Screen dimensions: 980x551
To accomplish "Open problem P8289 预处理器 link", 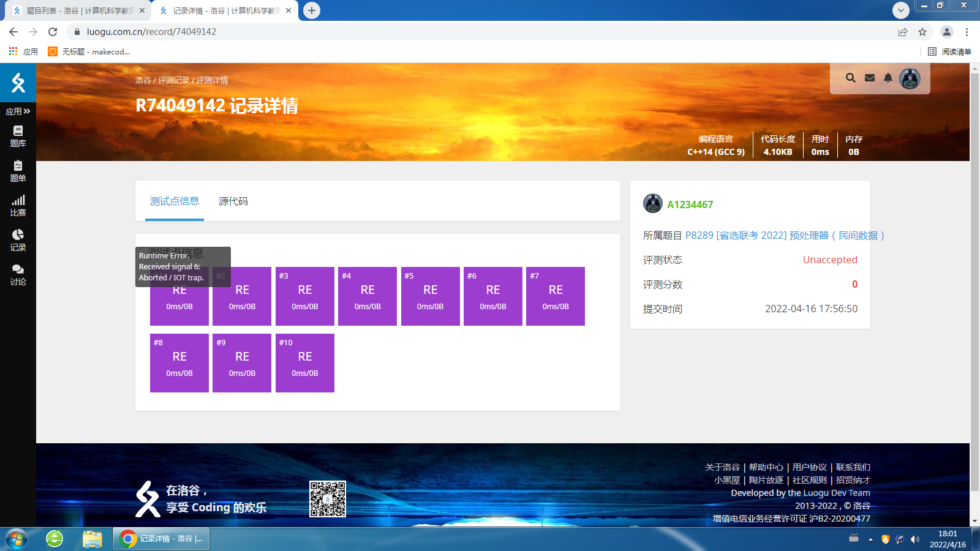I will (784, 236).
